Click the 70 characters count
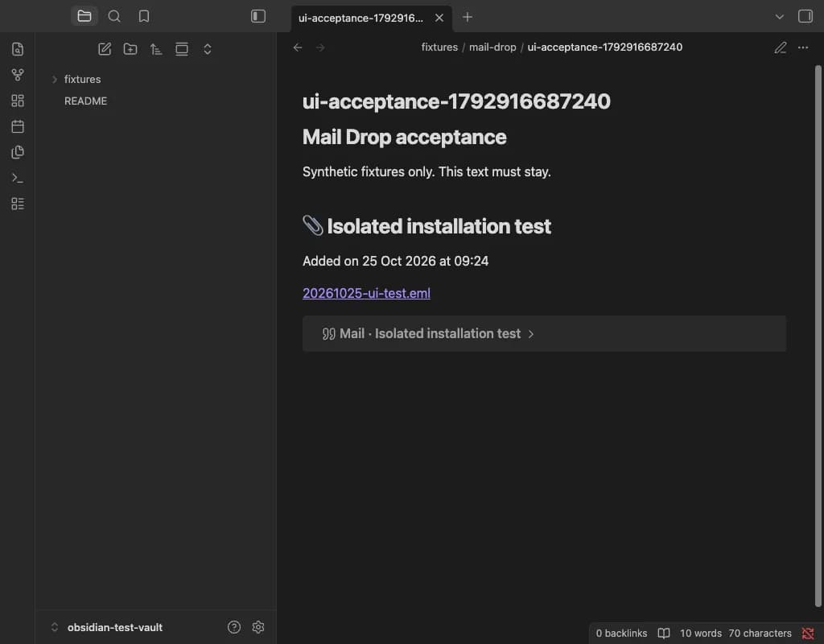This screenshot has width=824, height=644. [x=760, y=634]
